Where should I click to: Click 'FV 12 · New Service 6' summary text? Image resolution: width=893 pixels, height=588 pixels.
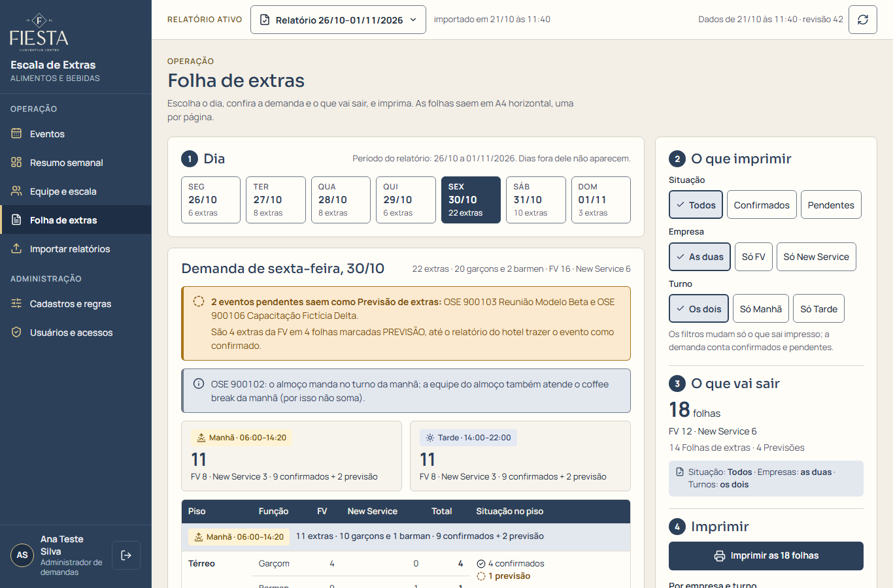point(713,431)
